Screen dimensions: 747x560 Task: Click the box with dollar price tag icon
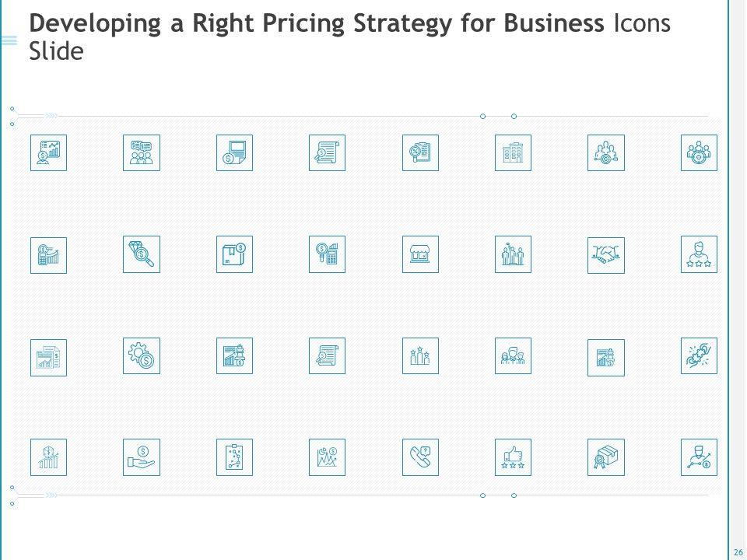pos(234,254)
